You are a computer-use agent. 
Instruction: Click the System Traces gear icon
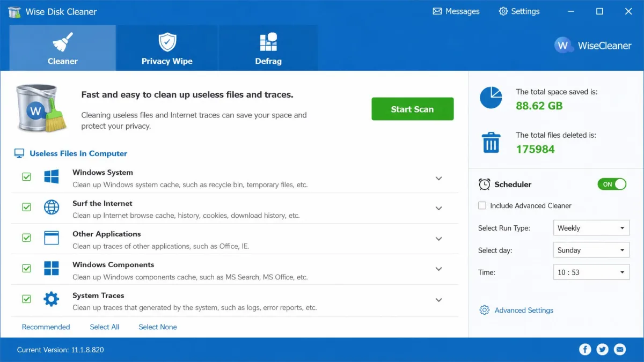click(52, 299)
